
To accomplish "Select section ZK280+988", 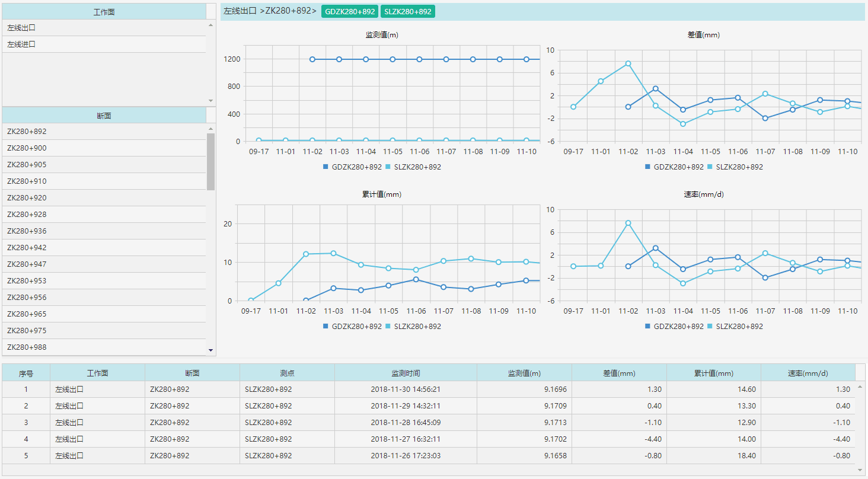I will tap(104, 347).
